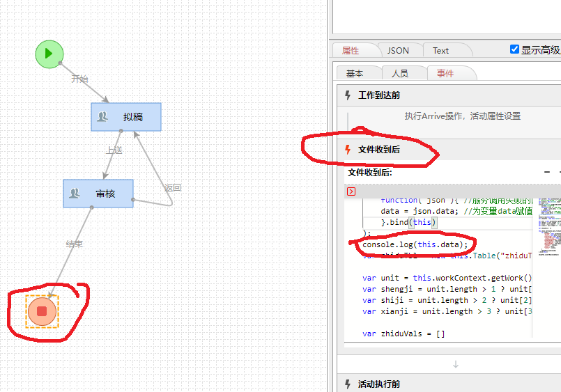Toggle the 显示高级 checkbox
Viewport: 561px width, 392px height.
514,49
